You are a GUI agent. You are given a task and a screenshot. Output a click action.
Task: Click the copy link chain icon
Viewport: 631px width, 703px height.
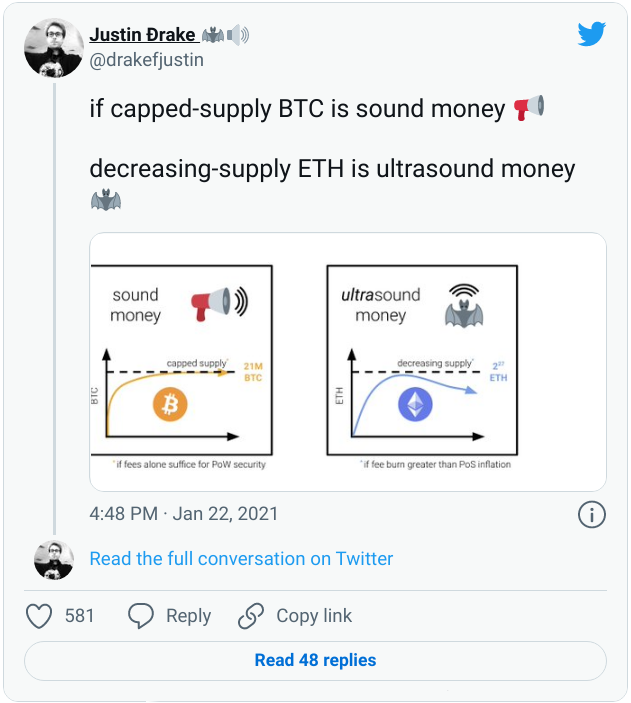(x=251, y=616)
